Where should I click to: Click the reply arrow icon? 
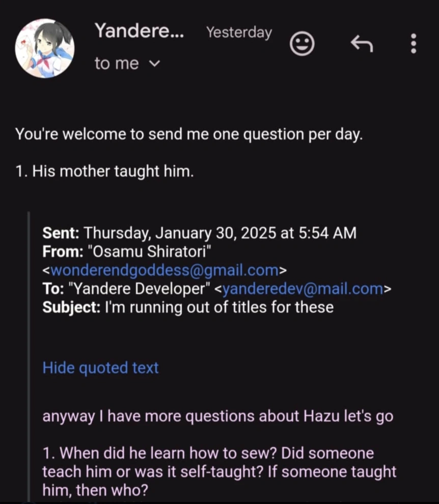pyautogui.click(x=362, y=45)
